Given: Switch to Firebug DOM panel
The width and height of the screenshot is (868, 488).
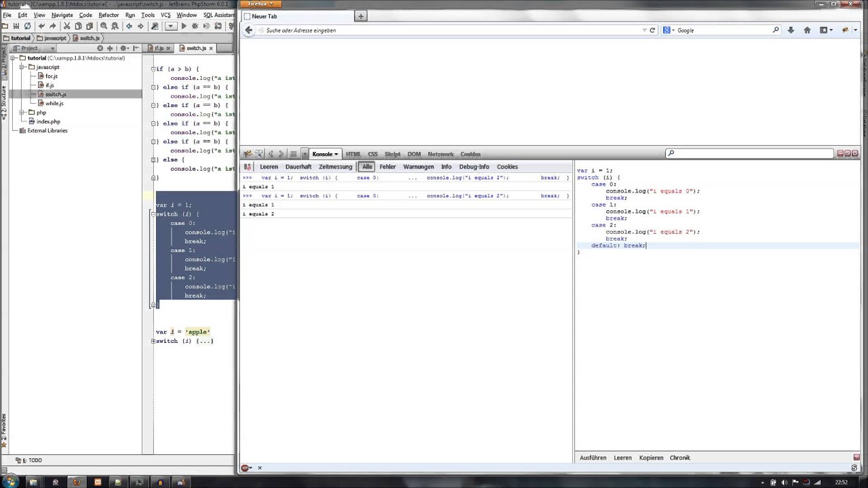Looking at the screenshot, I should coord(414,154).
